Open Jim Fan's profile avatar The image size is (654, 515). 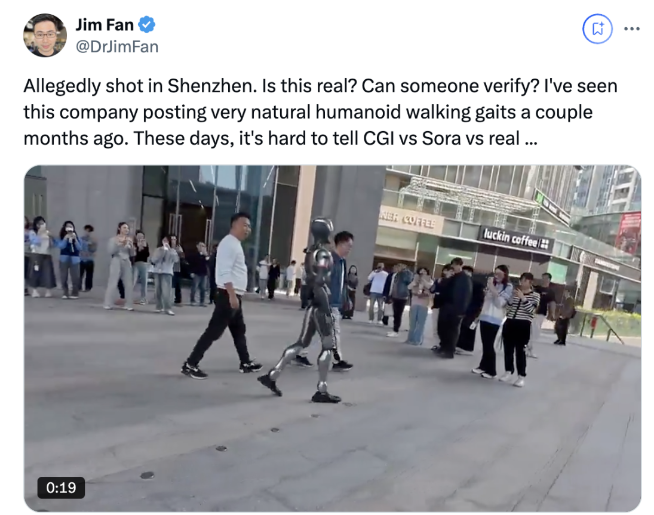[x=45, y=35]
